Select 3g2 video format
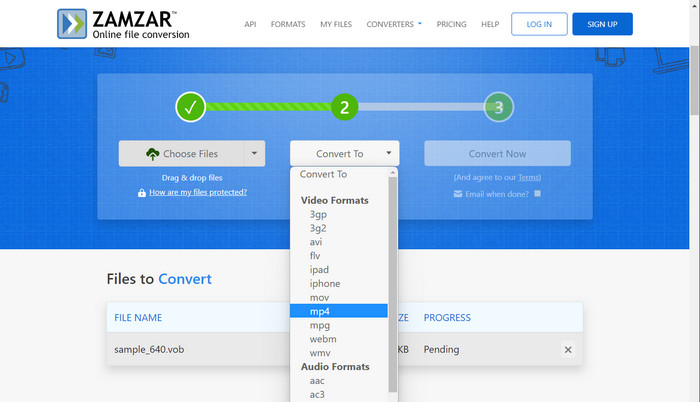 pos(318,228)
